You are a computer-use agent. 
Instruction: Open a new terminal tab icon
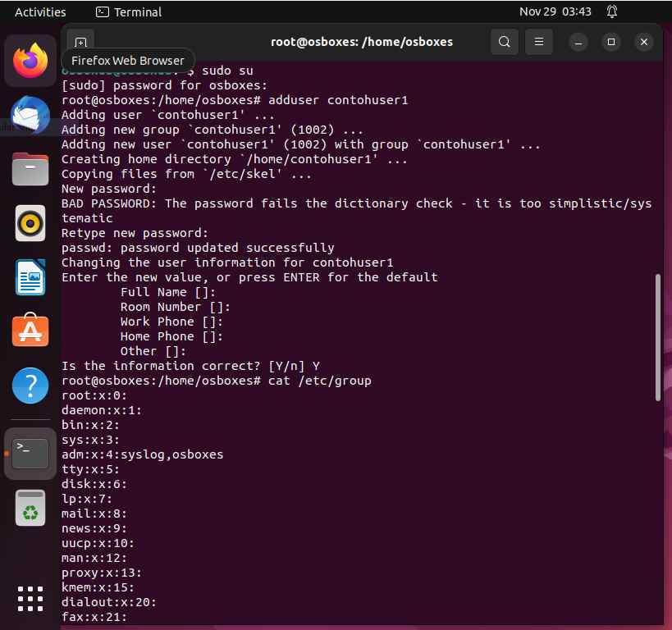[80, 42]
